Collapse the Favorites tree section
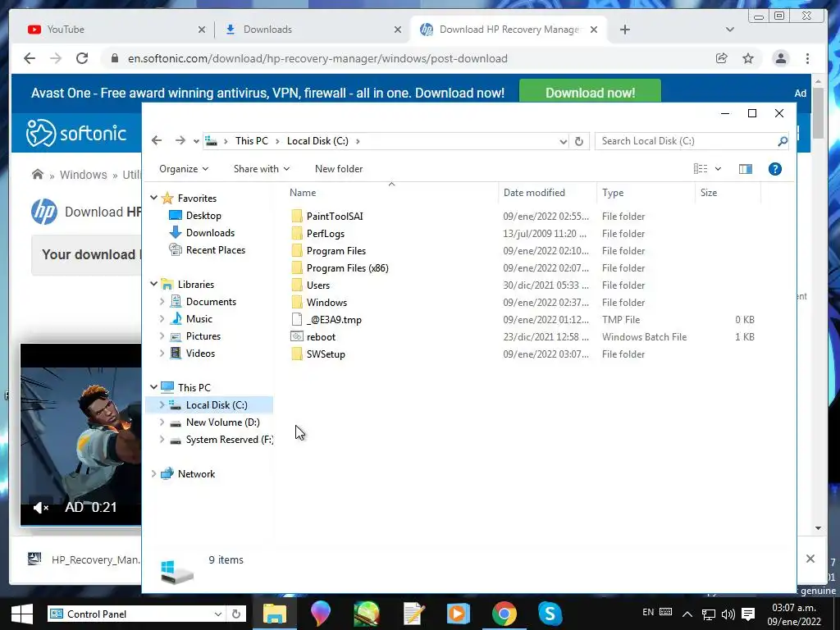Viewport: 840px width, 630px height. [153, 198]
